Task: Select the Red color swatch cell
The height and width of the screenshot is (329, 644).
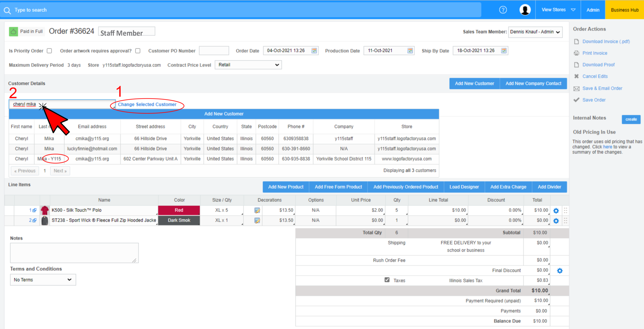Action: pyautogui.click(x=179, y=210)
